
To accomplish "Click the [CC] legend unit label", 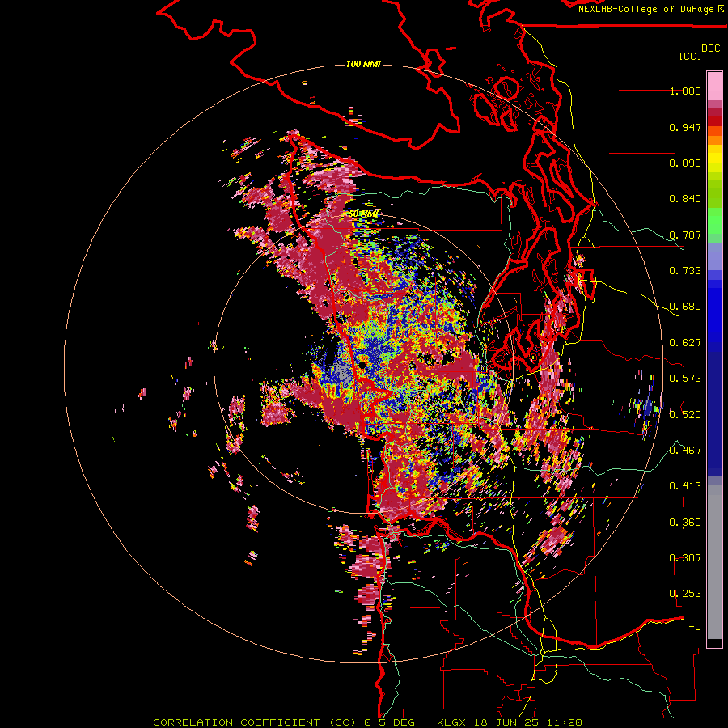I will [x=690, y=56].
